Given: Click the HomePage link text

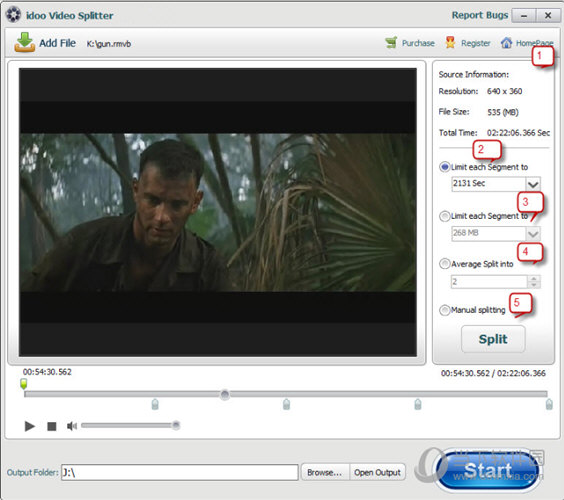Looking at the screenshot, I should [535, 43].
